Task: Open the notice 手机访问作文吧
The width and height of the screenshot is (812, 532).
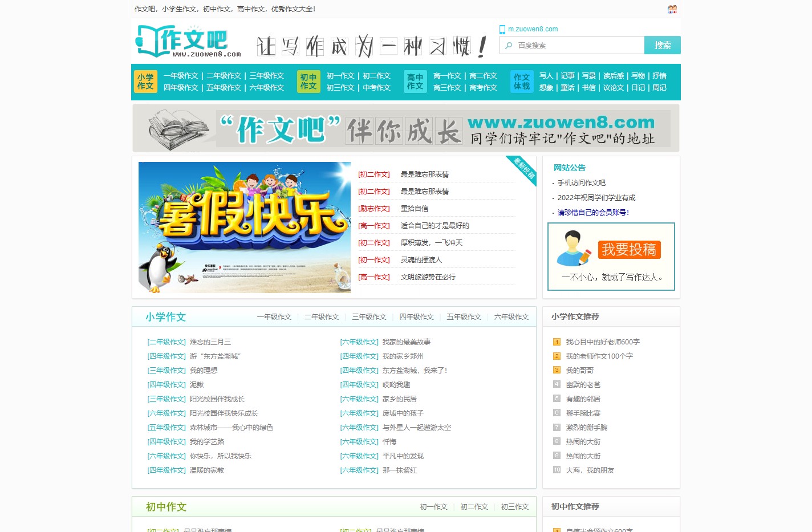Action: (x=582, y=183)
